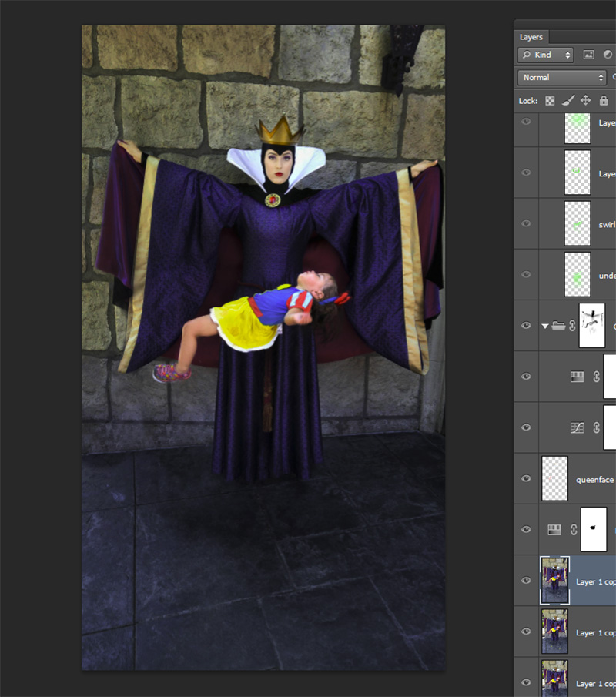The height and width of the screenshot is (697, 616).
Task: Open the Normal blend mode dropdown
Action: coord(562,77)
